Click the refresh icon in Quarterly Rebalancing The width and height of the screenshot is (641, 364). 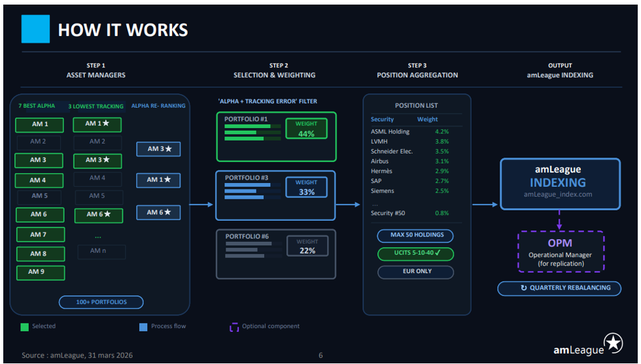524,288
